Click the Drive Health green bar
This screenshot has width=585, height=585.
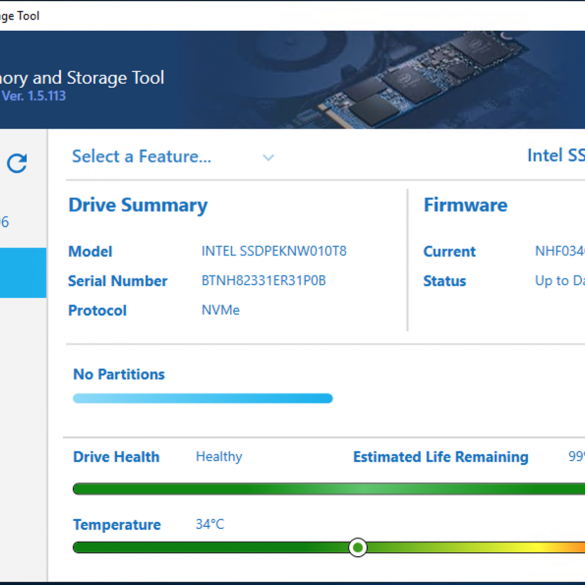pyautogui.click(x=329, y=489)
